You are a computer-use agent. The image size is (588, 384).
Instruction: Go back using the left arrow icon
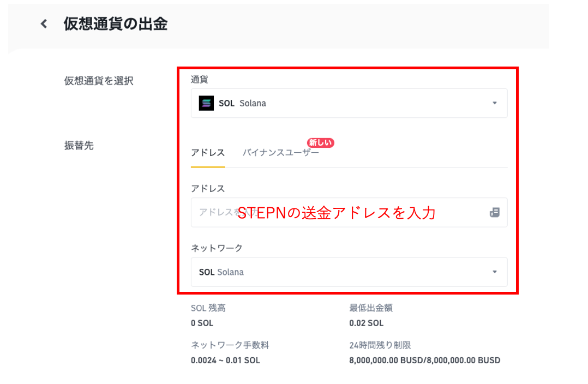44,24
